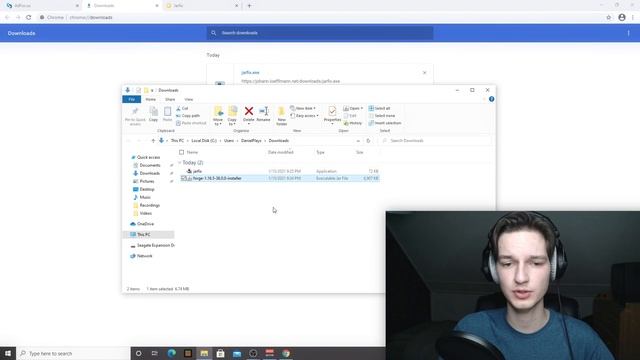Image resolution: width=640 pixels, height=360 pixels.
Task: Switch to the third Chrome tab
Action: [202, 6]
